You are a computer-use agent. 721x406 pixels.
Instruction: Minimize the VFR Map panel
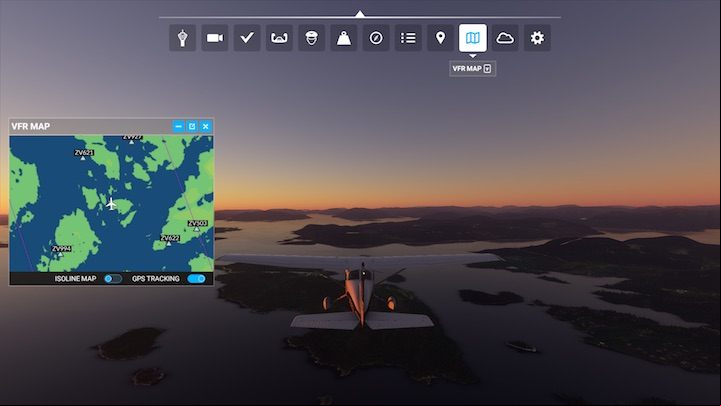click(x=178, y=126)
